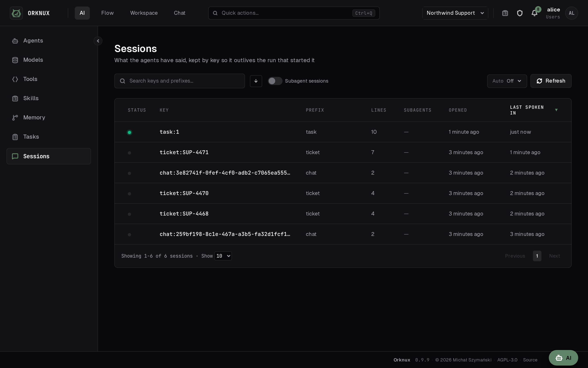The width and height of the screenshot is (588, 368).
Task: Collapse the sidebar with the chevron button
Action: click(98, 41)
